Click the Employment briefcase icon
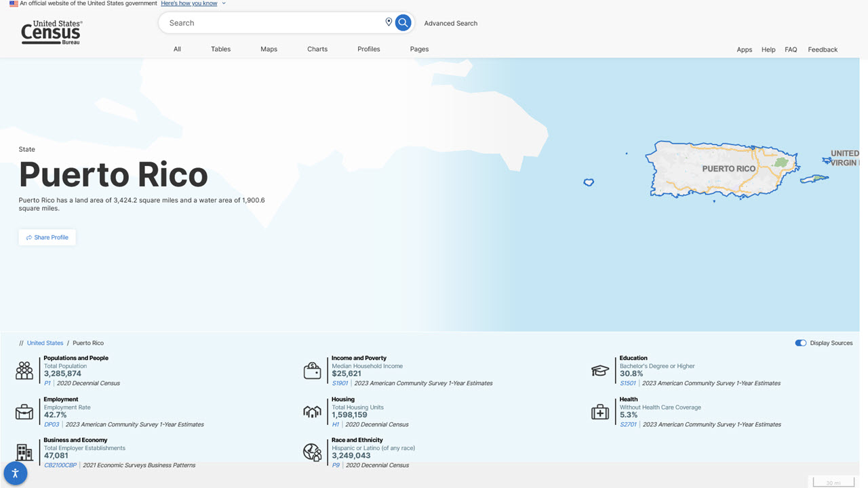Image resolution: width=868 pixels, height=488 pixels. pos(24,411)
